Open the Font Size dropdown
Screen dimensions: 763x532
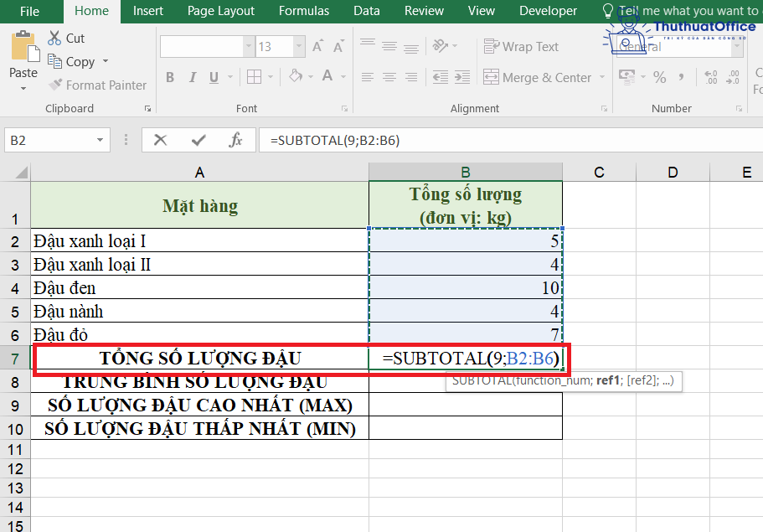(x=298, y=46)
